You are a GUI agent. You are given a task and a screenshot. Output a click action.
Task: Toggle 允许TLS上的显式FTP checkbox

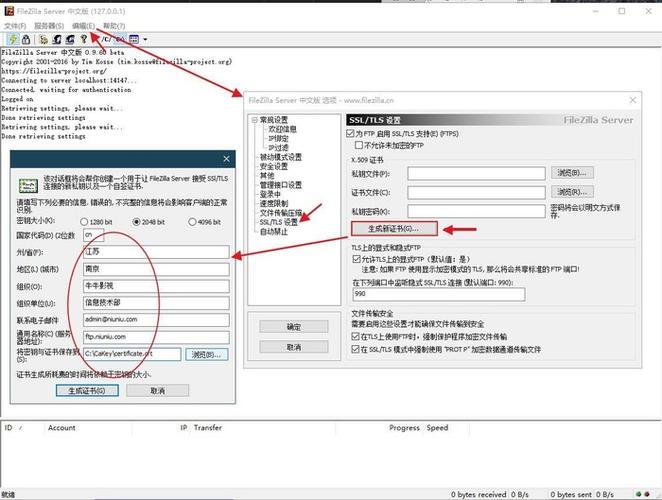point(356,259)
